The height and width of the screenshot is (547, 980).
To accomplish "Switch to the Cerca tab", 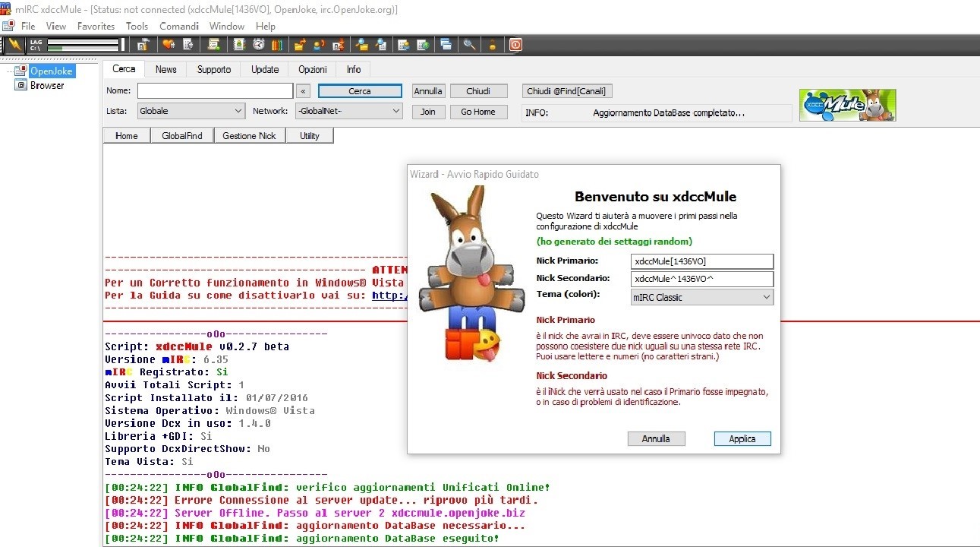I will (x=124, y=68).
